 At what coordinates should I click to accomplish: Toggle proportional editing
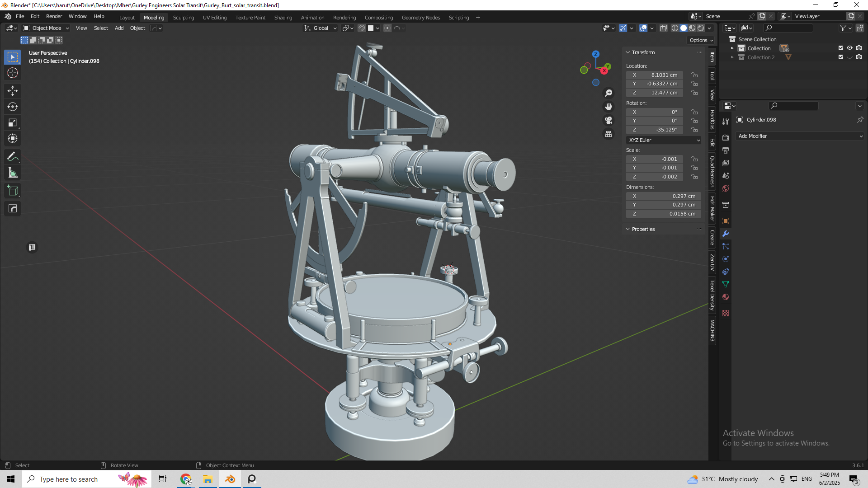(387, 28)
